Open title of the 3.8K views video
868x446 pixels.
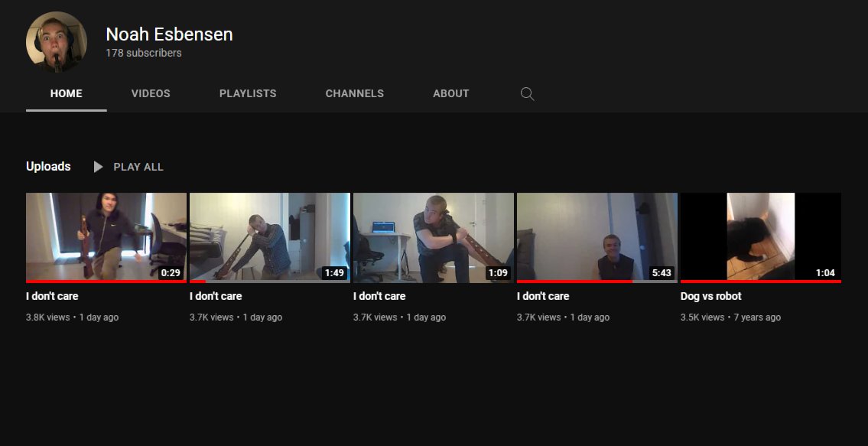tap(52, 296)
